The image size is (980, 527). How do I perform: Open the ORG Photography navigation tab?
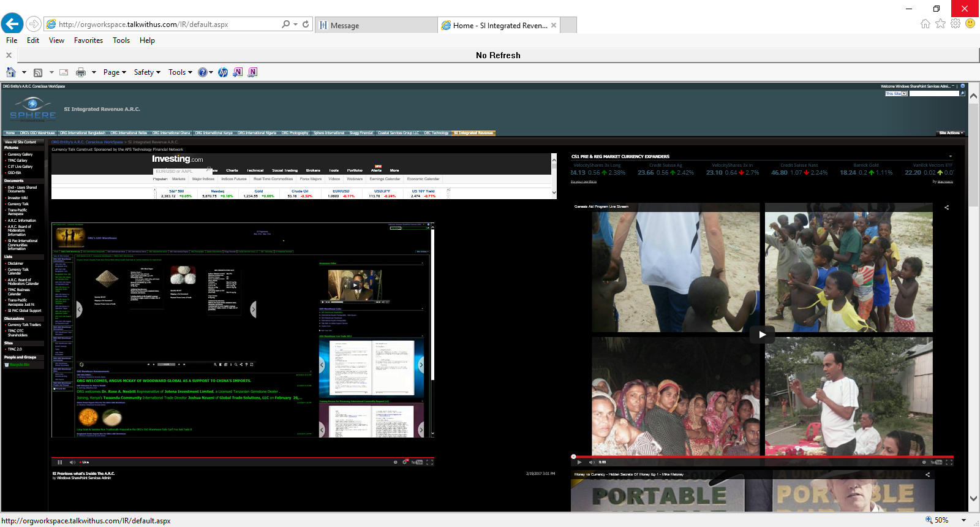295,133
